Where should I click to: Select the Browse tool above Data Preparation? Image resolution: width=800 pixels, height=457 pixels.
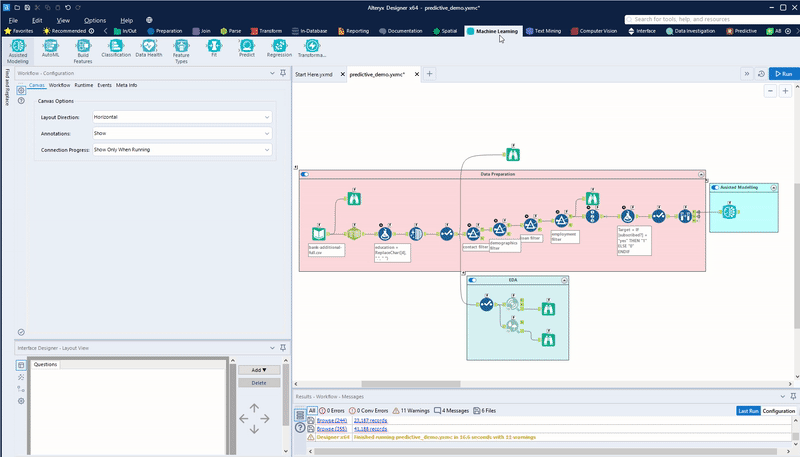click(x=513, y=154)
